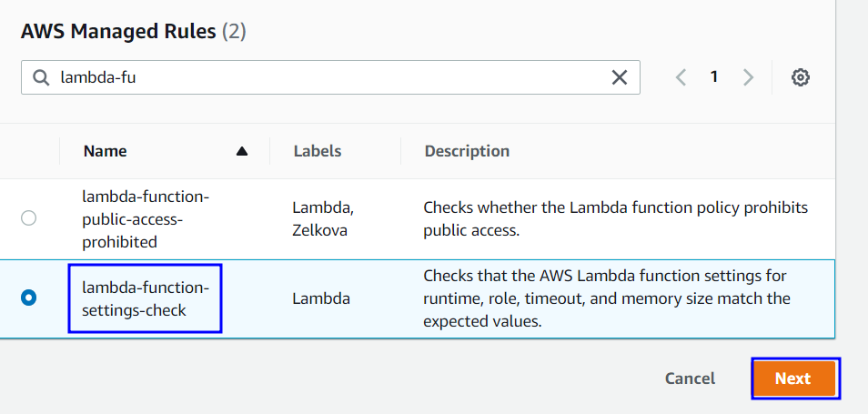Sort table by Name column header
The width and height of the screenshot is (868, 414).
[x=106, y=151]
